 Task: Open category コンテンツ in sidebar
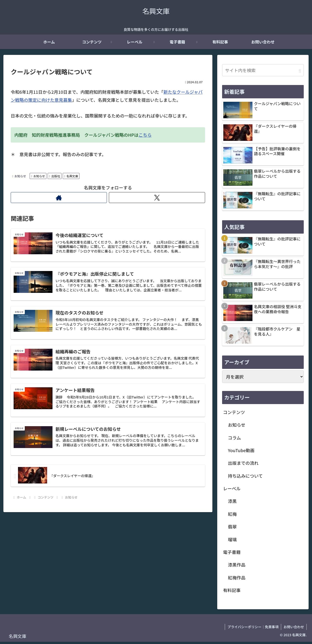coord(234,412)
